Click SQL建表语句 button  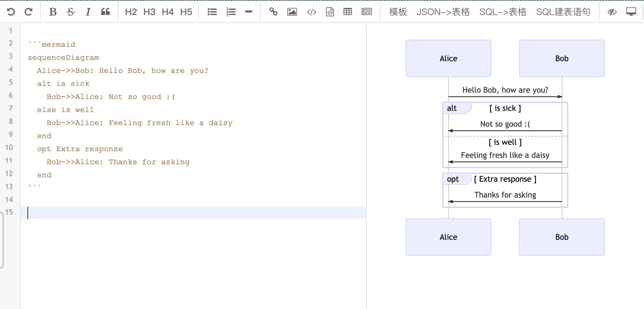tap(563, 12)
